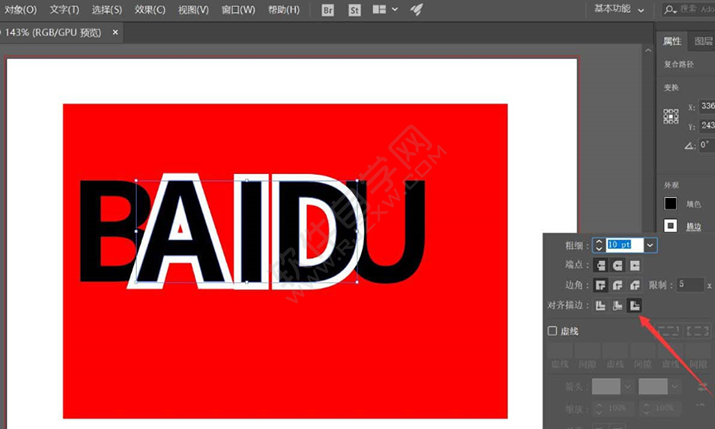Viewport: 715px width, 429px height.
Task: Click the align dashes to corners icon
Action: pyautogui.click(x=697, y=331)
